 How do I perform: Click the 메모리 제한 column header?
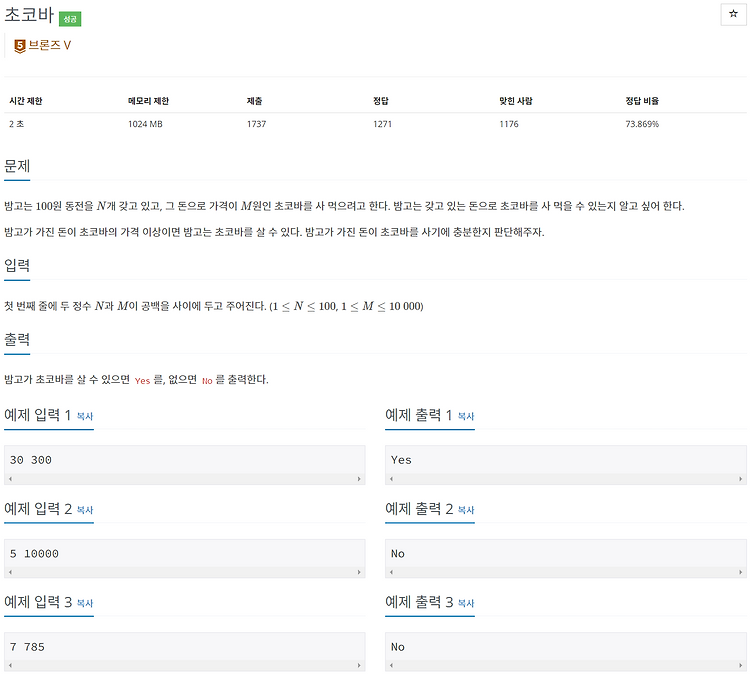[x=148, y=101]
